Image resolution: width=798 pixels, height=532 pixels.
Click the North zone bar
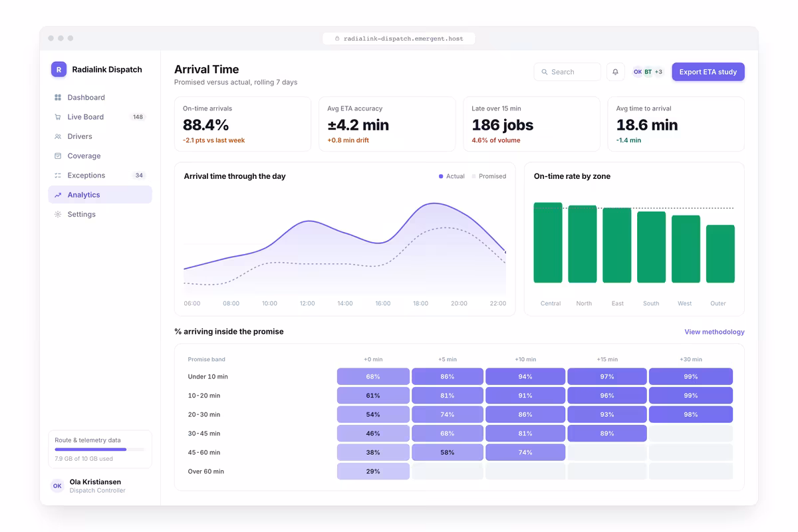(x=583, y=244)
